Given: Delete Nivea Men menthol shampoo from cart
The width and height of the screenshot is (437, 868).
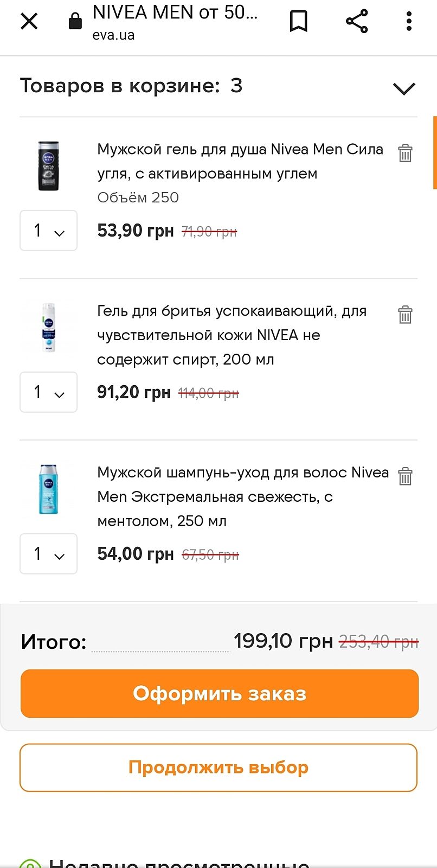Looking at the screenshot, I should (x=405, y=476).
